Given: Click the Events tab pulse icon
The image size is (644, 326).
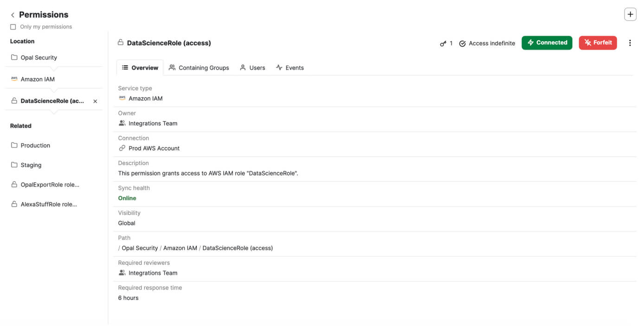Looking at the screenshot, I should point(279,67).
